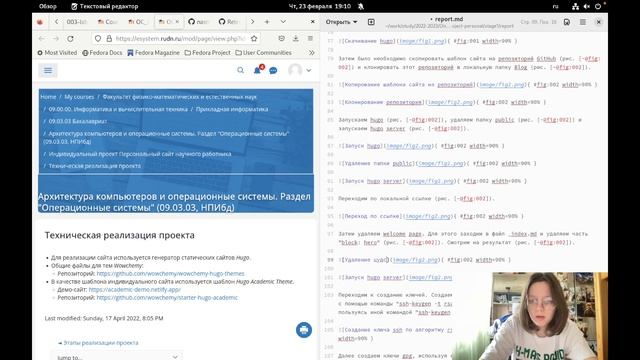Bookmark this page with the star

point(254,39)
